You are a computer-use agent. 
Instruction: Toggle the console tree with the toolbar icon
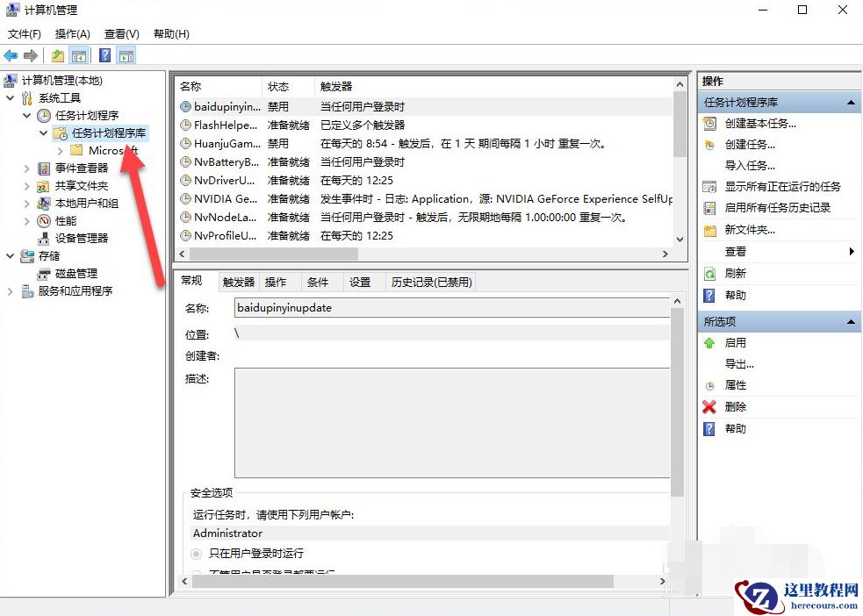click(79, 54)
